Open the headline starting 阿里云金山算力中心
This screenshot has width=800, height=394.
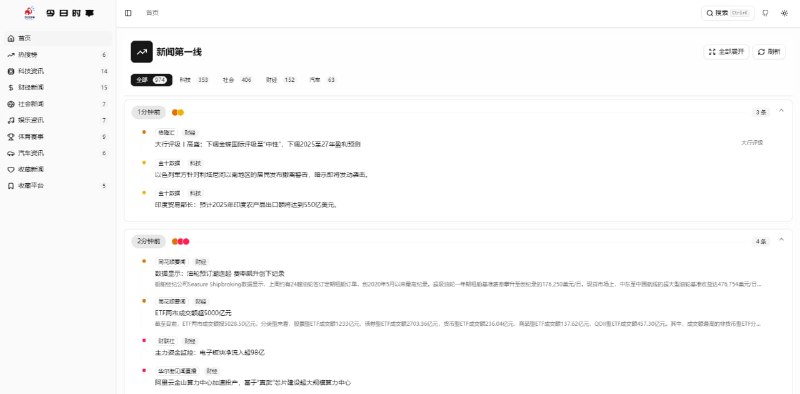coord(253,382)
